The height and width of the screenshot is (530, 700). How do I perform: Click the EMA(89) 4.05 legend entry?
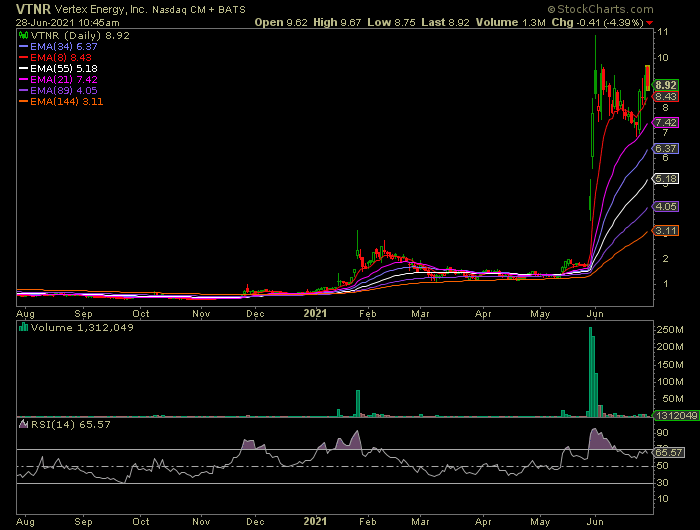point(64,91)
